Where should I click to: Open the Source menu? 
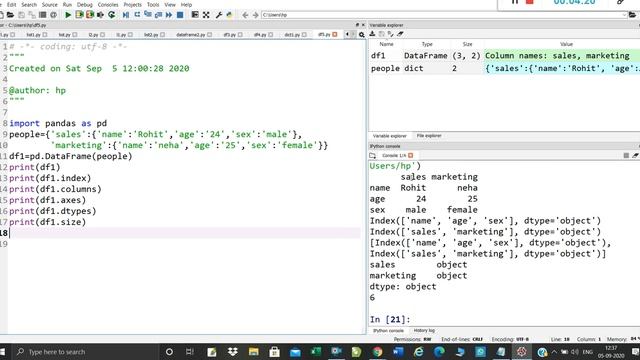[50, 4]
